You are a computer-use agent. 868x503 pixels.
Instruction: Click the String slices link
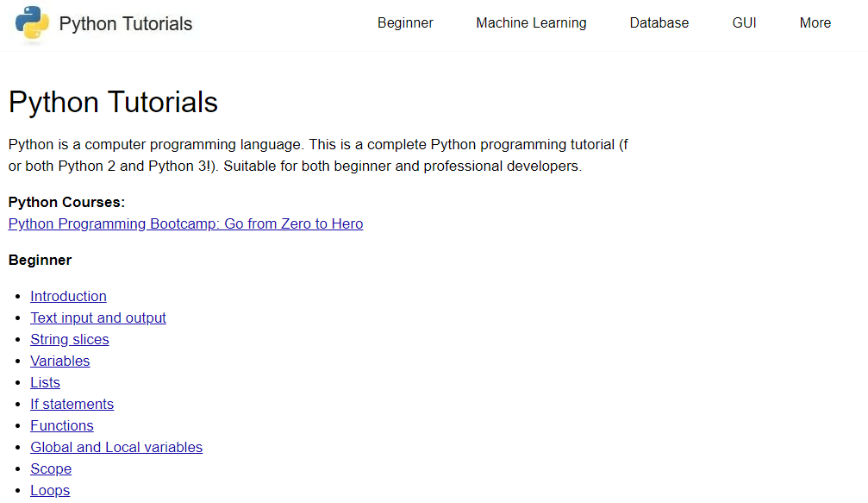69,339
